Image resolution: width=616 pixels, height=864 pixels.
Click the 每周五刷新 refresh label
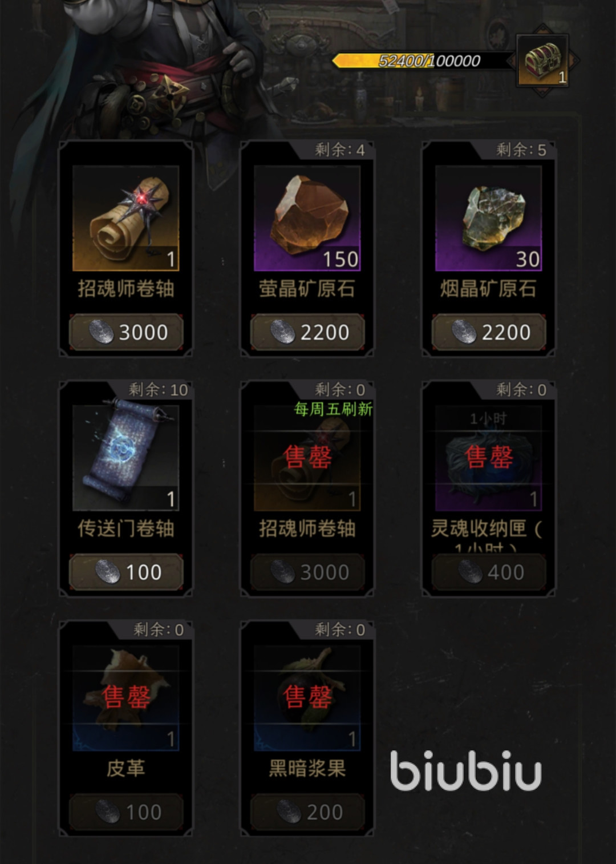[333, 409]
